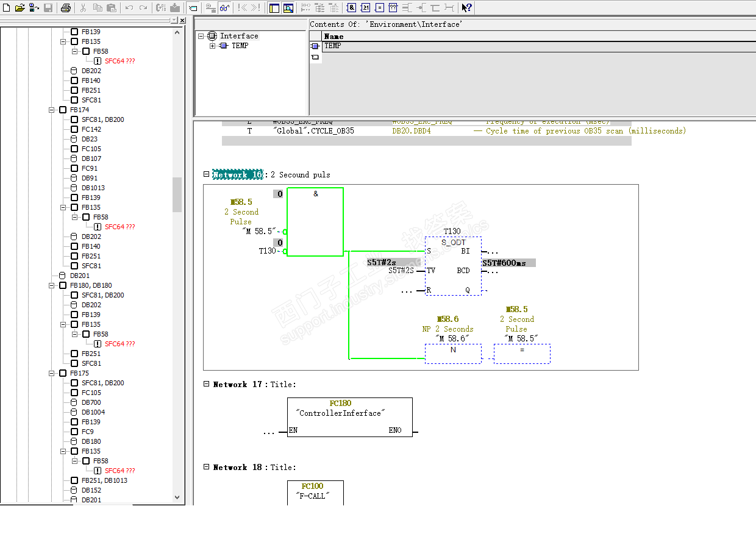Screen dimensions: 756x545
Task: Click the context Help arrow icon
Action: pyautogui.click(x=466, y=8)
